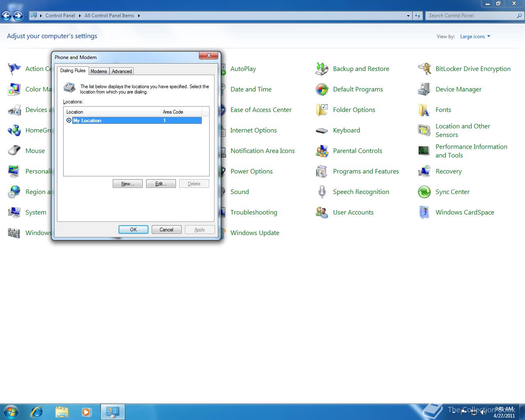Click the Edit... button
This screenshot has height=420, width=525.
click(161, 184)
